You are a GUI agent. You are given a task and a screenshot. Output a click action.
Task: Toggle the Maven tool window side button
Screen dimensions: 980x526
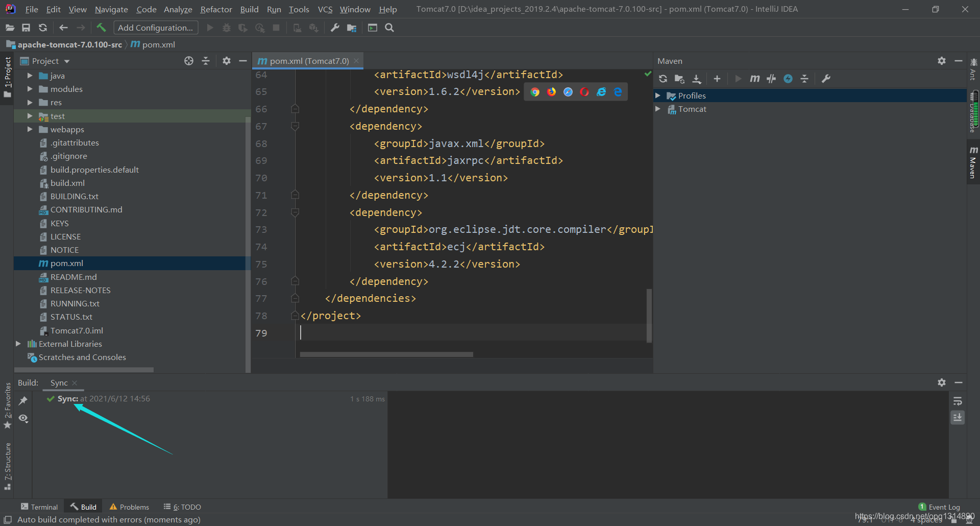click(973, 163)
